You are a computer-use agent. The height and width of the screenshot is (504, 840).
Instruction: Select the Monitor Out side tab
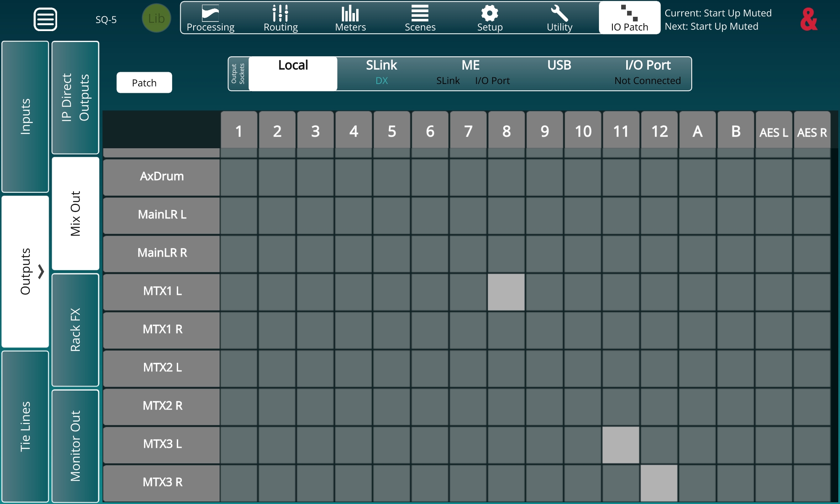(x=75, y=446)
